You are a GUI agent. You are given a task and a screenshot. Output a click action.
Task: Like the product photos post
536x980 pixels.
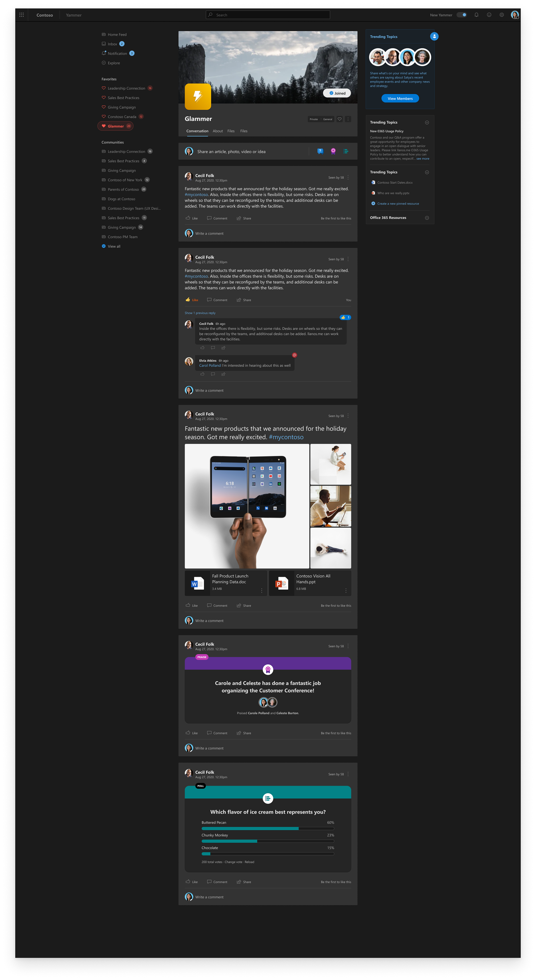(x=192, y=605)
